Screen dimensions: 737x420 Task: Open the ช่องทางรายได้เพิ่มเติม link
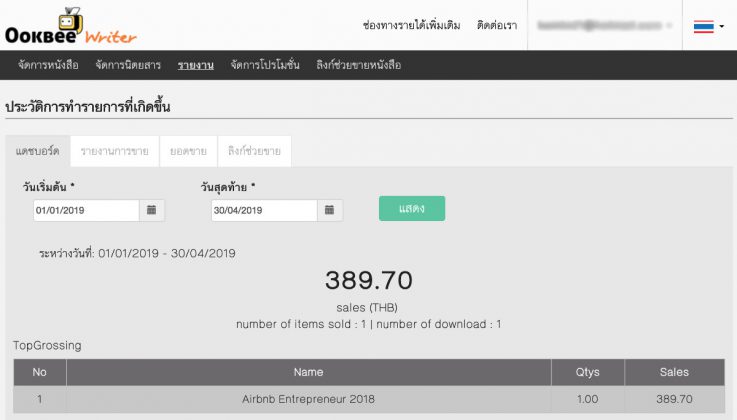pyautogui.click(x=411, y=26)
